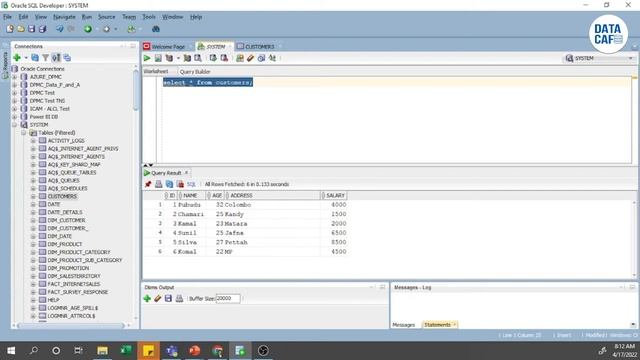The height and width of the screenshot is (360, 640).
Task: Click the Refresh connections icon
Action: [x=35, y=58]
